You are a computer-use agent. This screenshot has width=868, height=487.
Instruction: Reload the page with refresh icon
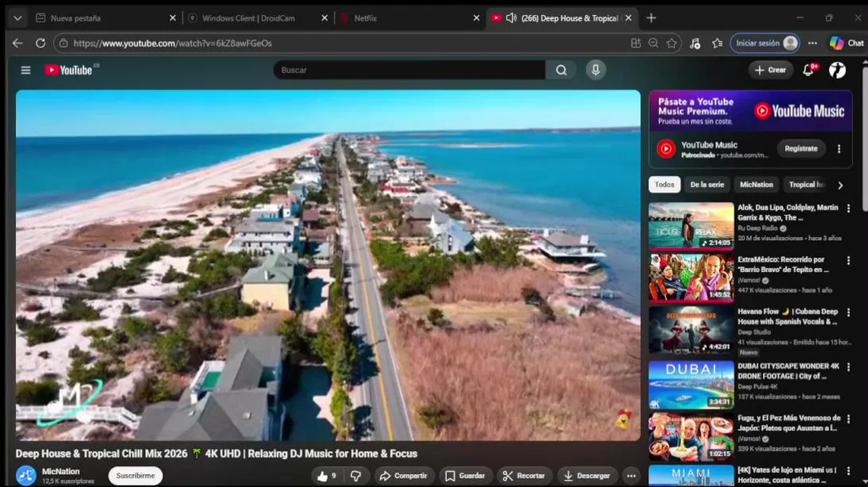click(41, 43)
